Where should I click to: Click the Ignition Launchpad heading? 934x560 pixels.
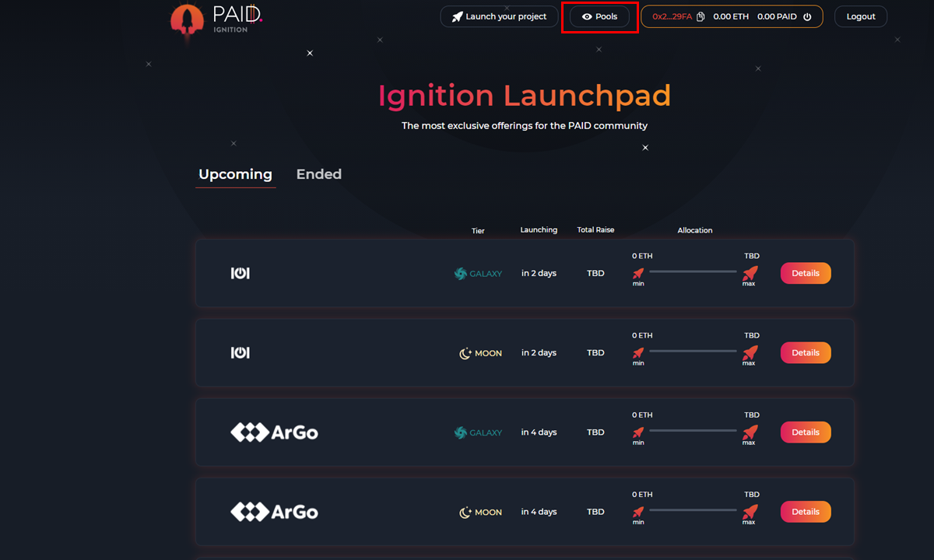(525, 96)
